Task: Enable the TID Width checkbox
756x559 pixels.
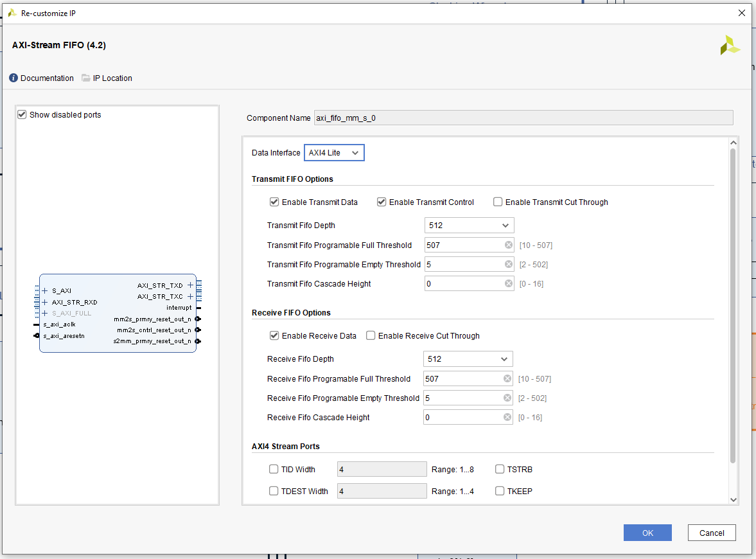Action: pos(274,469)
